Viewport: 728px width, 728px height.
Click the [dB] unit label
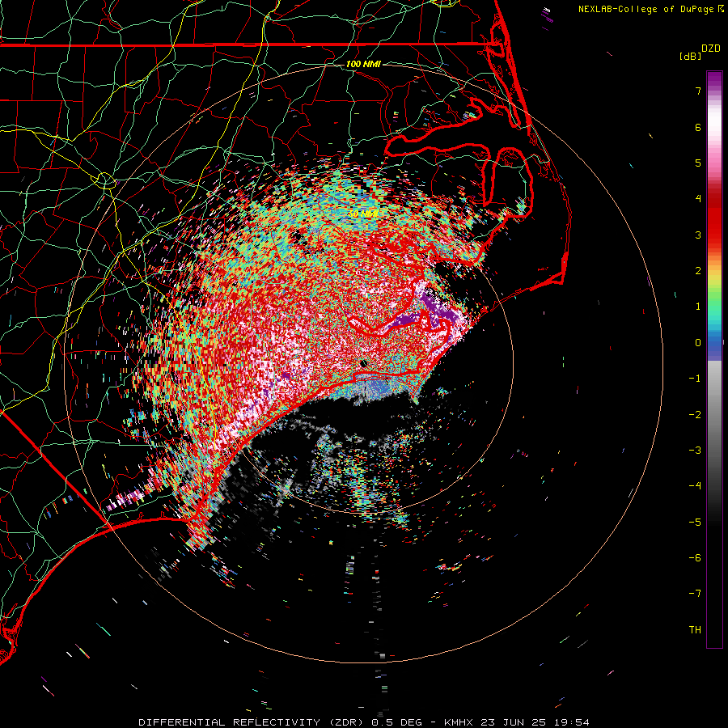point(690,56)
